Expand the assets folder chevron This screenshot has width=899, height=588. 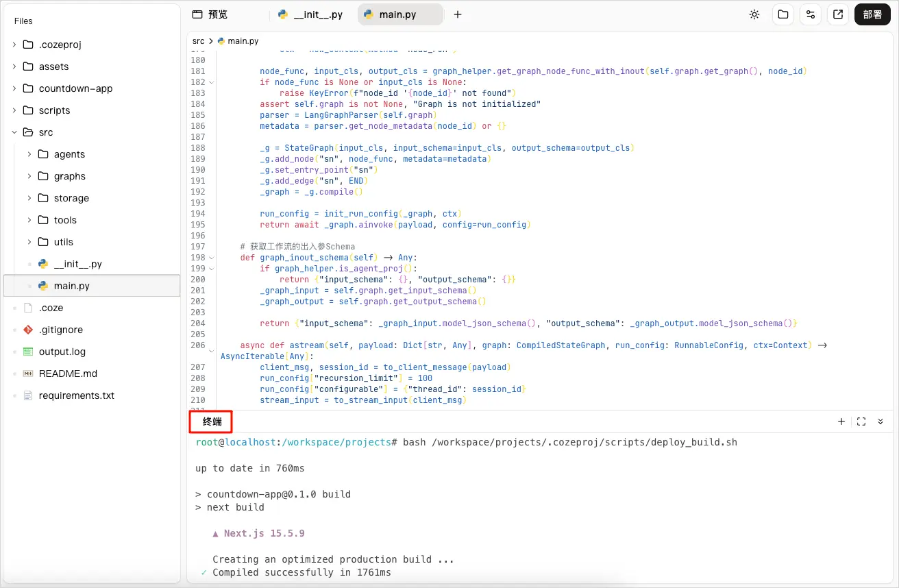pos(14,66)
